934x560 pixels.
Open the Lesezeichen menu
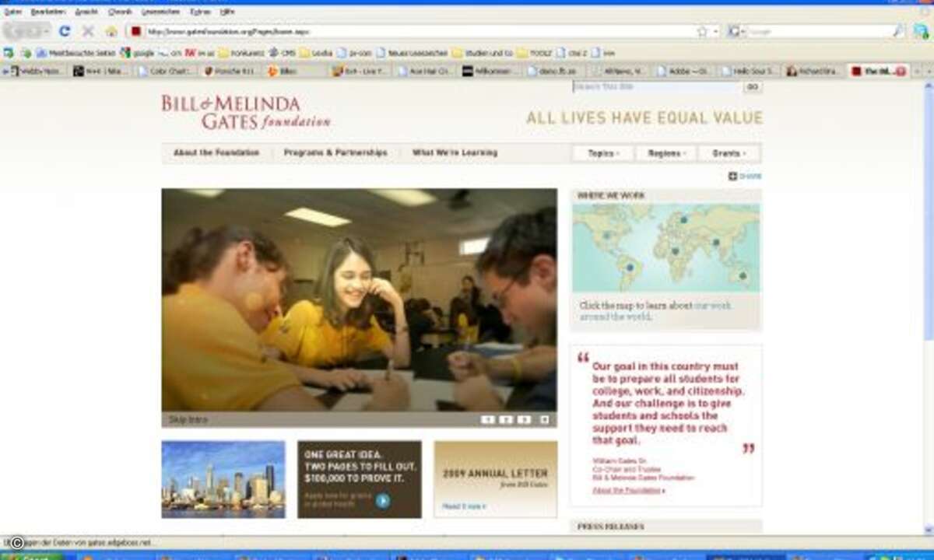(160, 12)
